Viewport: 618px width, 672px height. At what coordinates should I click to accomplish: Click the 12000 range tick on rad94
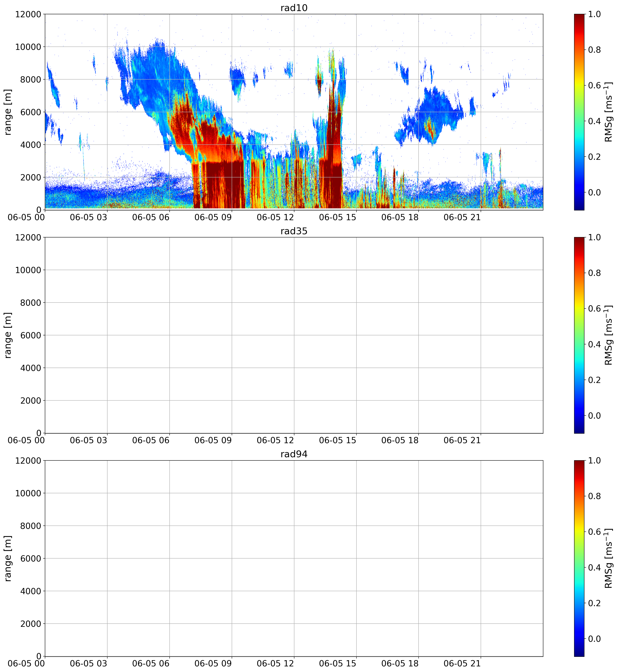pyautogui.click(x=28, y=460)
